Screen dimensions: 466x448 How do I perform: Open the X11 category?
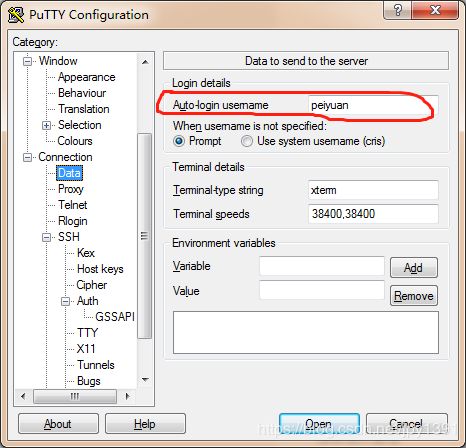[86, 349]
